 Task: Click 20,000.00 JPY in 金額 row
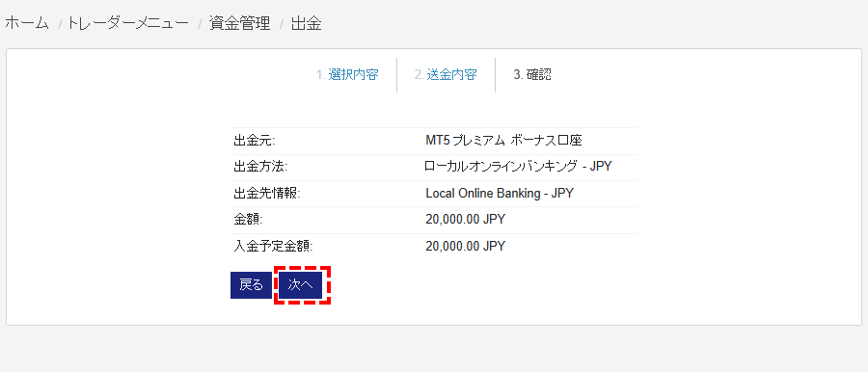(x=466, y=219)
